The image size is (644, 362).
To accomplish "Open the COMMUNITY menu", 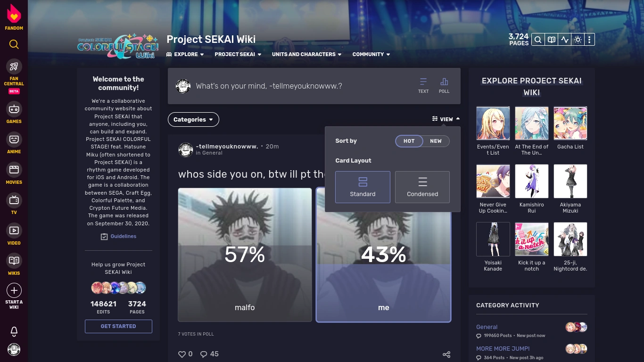I will click(x=371, y=54).
